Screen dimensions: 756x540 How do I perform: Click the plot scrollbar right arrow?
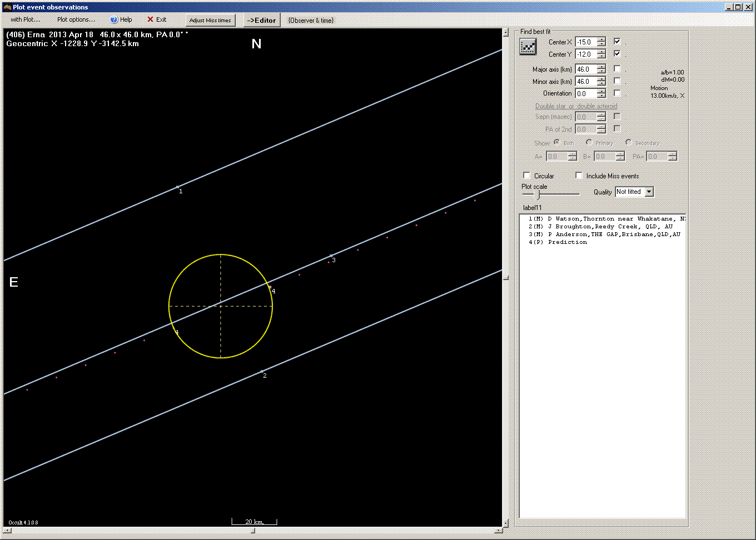(x=498, y=531)
